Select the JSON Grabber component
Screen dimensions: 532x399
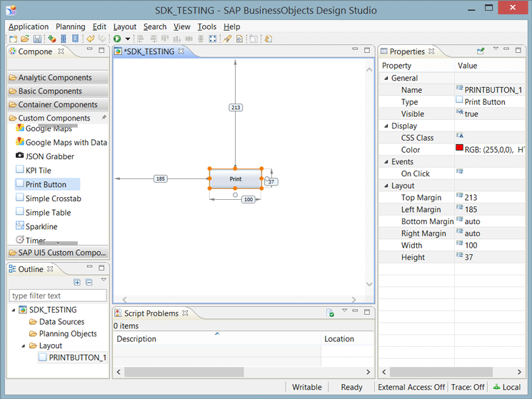pyautogui.click(x=45, y=156)
